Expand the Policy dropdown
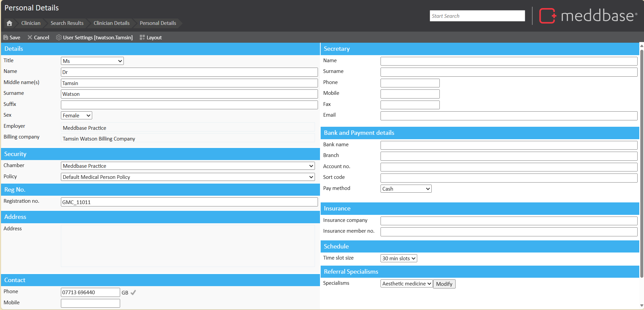Screen dimensions: 644x310 coord(187,177)
